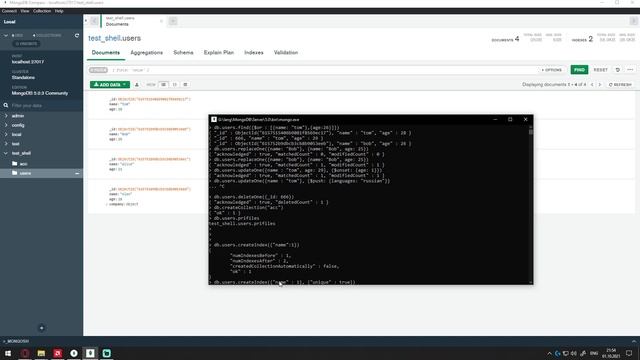Click the taskbar clock
The height and width of the screenshot is (360, 640).
click(611, 353)
